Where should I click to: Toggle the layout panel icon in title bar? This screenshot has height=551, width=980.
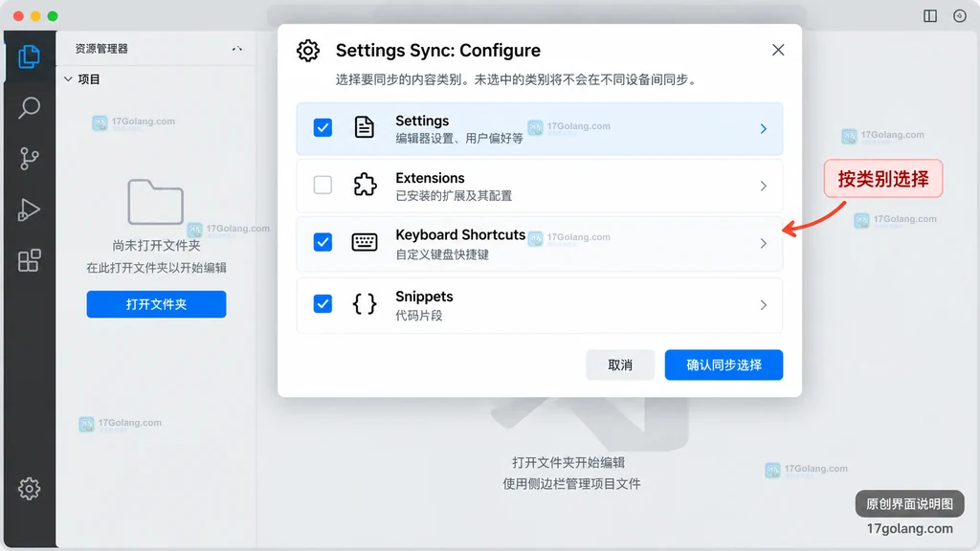coord(930,16)
